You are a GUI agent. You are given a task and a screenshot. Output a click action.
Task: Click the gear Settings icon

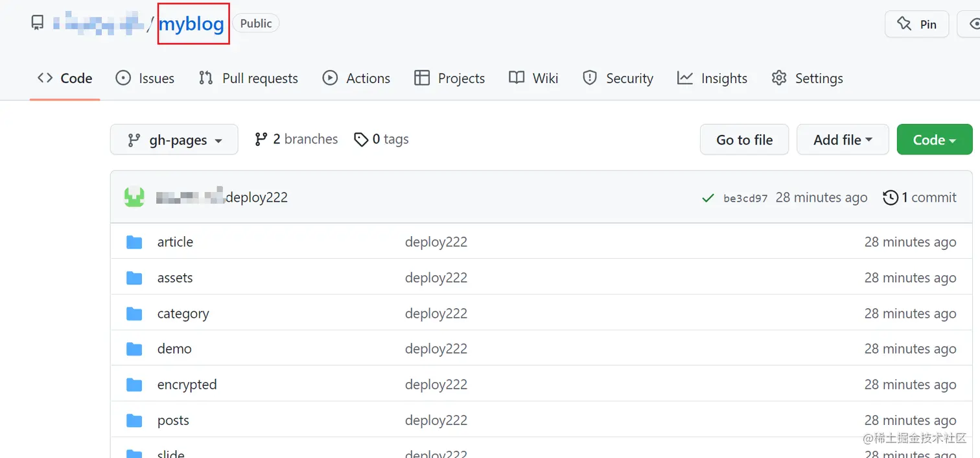pyautogui.click(x=779, y=78)
